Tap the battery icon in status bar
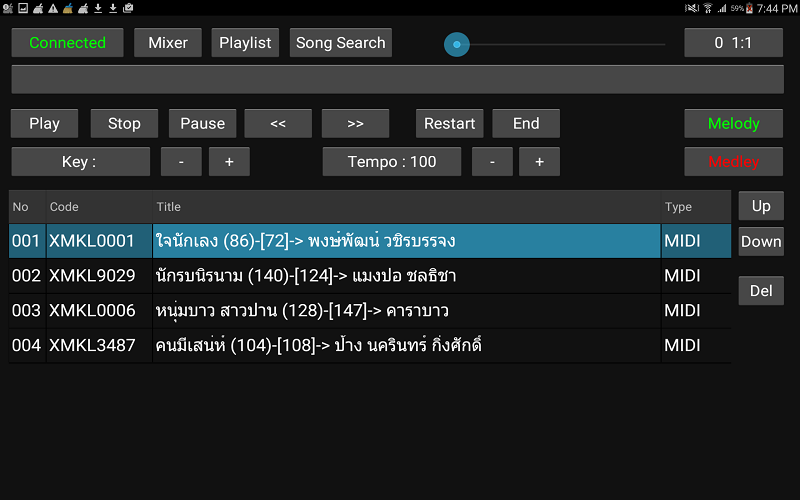The width and height of the screenshot is (800, 500). point(749,8)
